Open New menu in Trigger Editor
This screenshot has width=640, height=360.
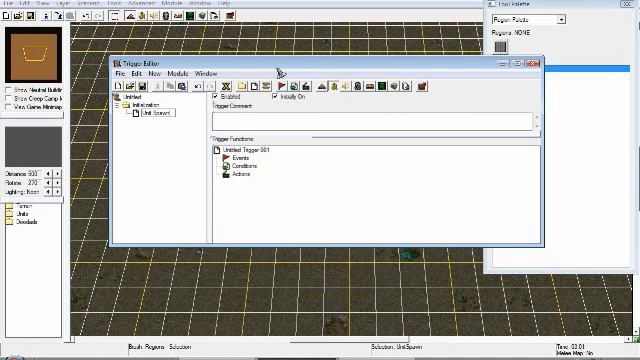154,74
